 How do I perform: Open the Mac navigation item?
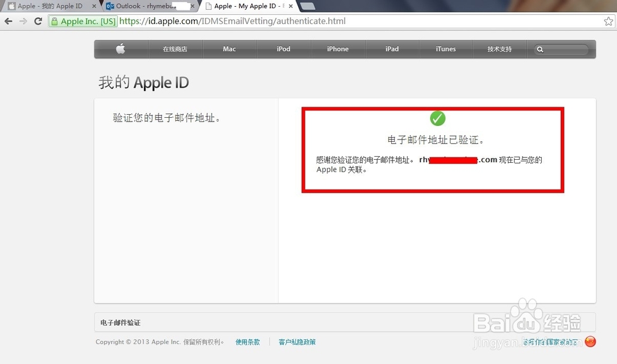click(x=230, y=49)
